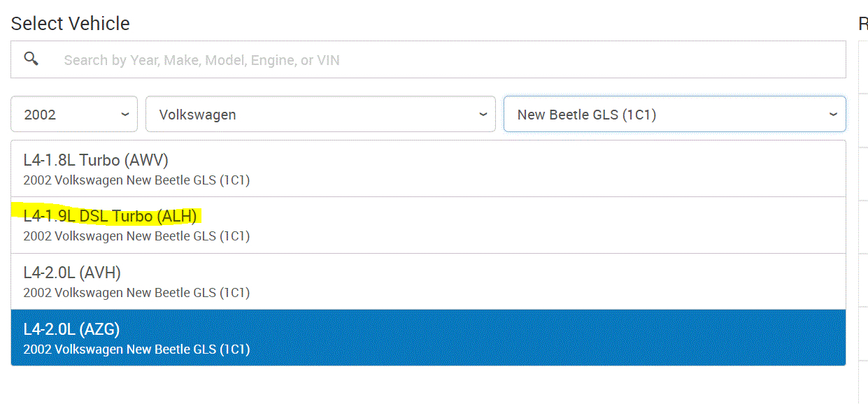
Task: Click the New Beetle GLS (1C1) value text
Action: pos(586,115)
